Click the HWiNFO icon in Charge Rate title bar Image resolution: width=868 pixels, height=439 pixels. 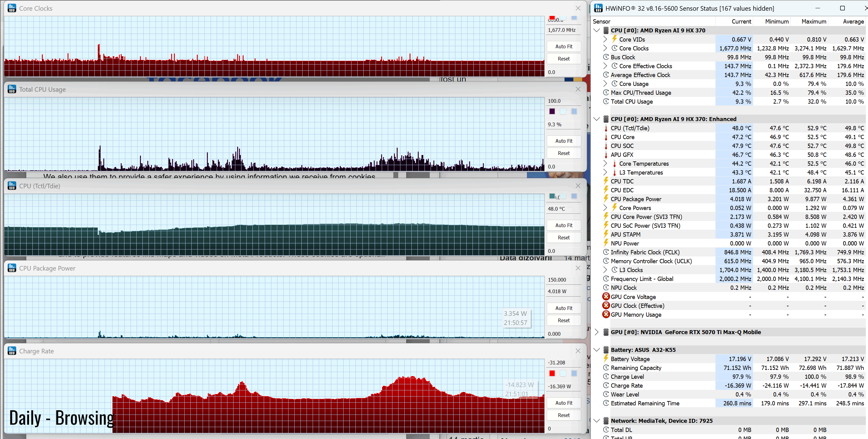[12, 351]
